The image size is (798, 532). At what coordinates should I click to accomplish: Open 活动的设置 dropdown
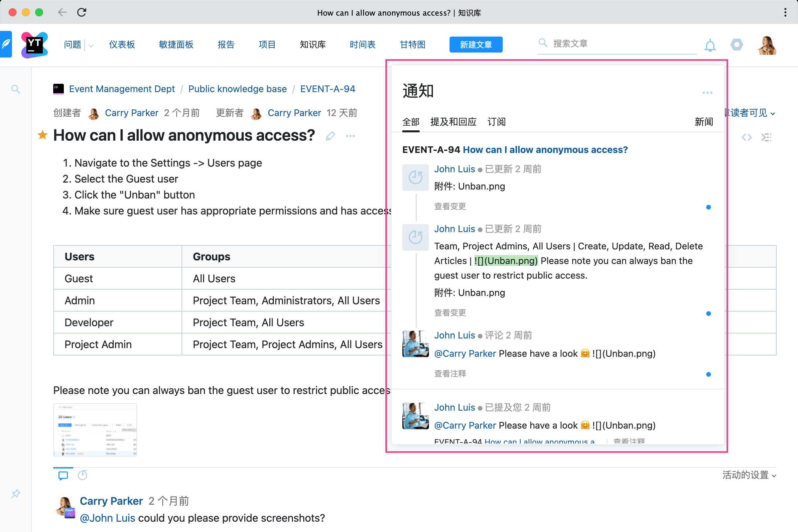pyautogui.click(x=749, y=475)
